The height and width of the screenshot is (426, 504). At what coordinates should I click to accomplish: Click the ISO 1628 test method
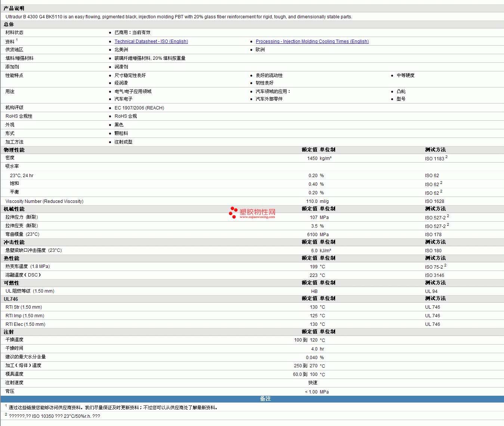435,201
